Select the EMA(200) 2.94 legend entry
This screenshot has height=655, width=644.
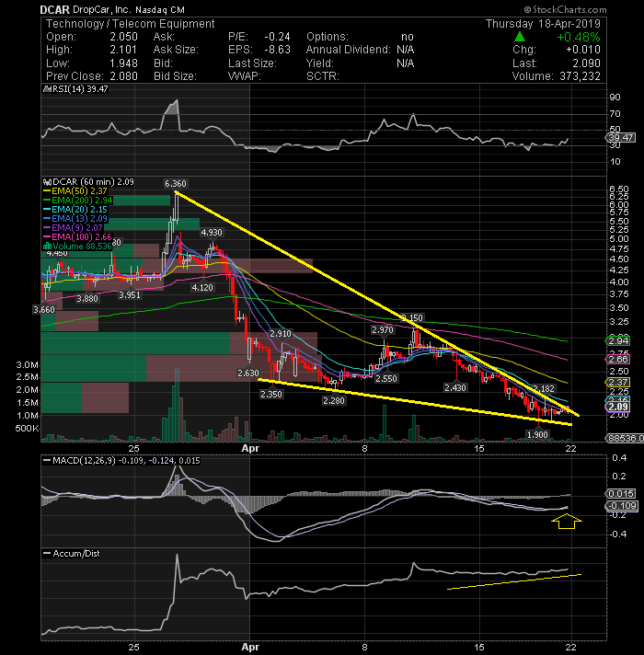[x=77, y=201]
